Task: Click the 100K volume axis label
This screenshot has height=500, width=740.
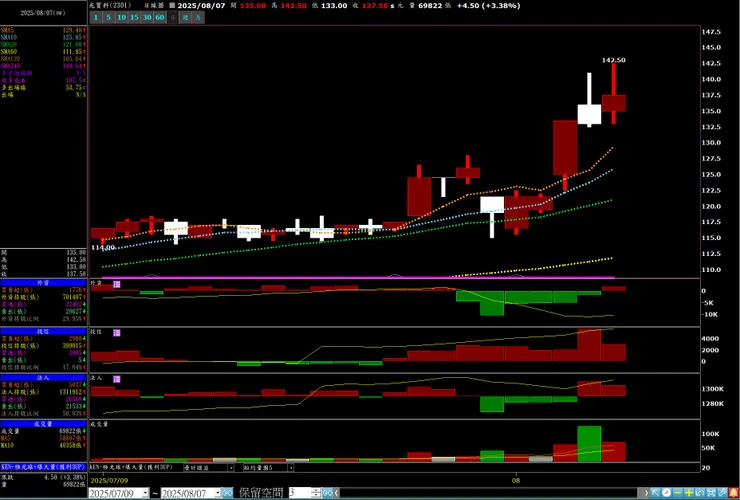Action: [x=710, y=433]
